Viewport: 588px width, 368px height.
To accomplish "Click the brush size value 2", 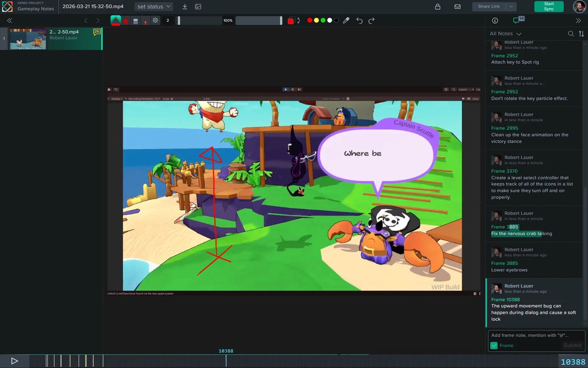I will click(168, 21).
